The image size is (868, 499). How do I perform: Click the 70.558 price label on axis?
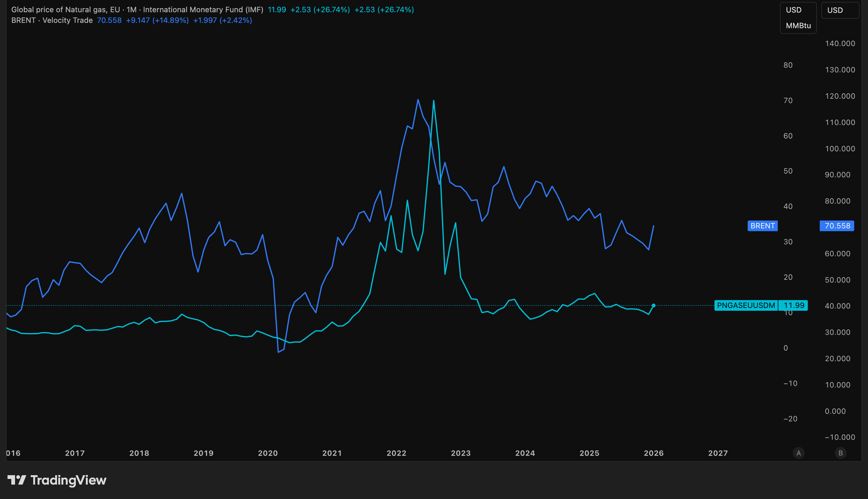[x=837, y=226]
